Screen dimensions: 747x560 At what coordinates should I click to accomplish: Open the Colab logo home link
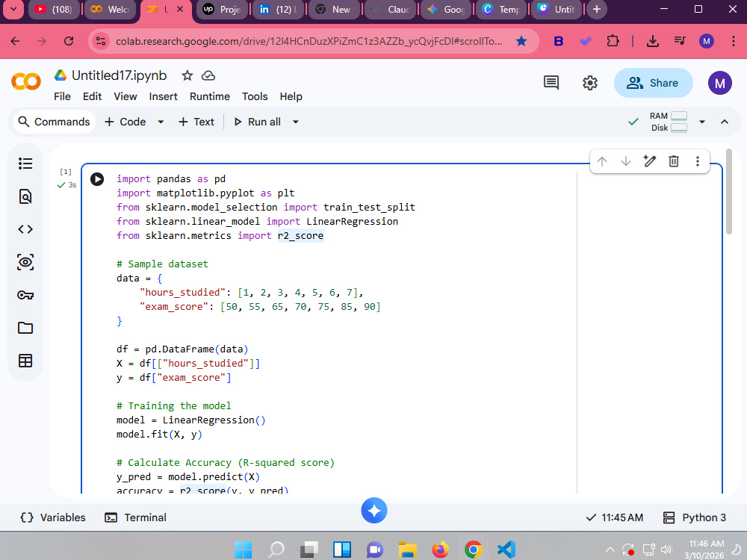(25, 81)
